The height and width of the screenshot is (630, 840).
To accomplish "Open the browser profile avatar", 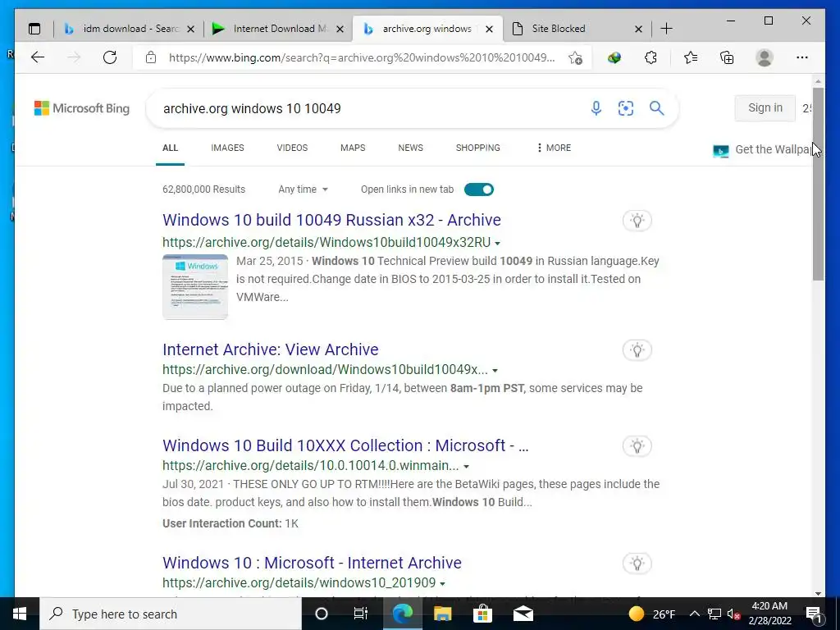I will [765, 57].
